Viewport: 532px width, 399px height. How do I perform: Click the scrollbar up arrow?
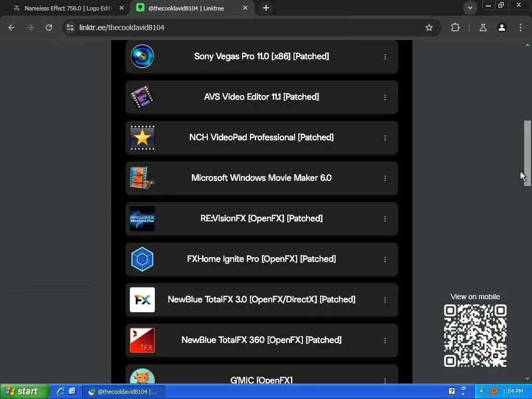[x=527, y=45]
